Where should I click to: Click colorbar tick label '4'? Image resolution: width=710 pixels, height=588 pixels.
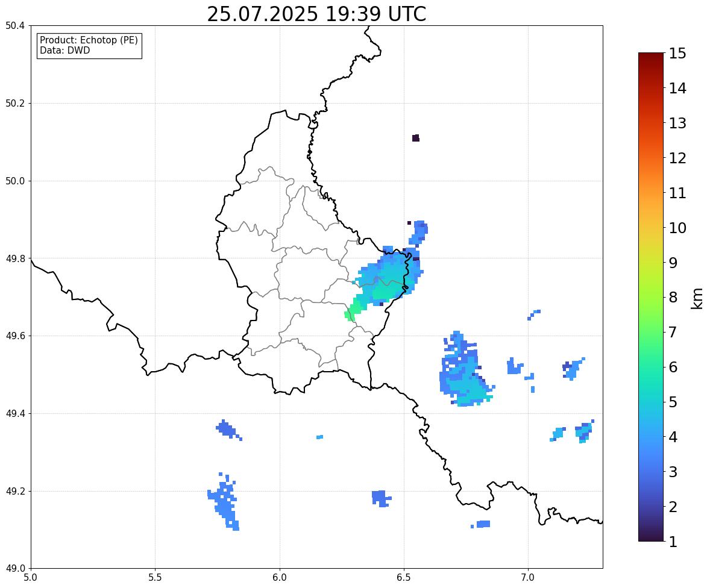[673, 437]
